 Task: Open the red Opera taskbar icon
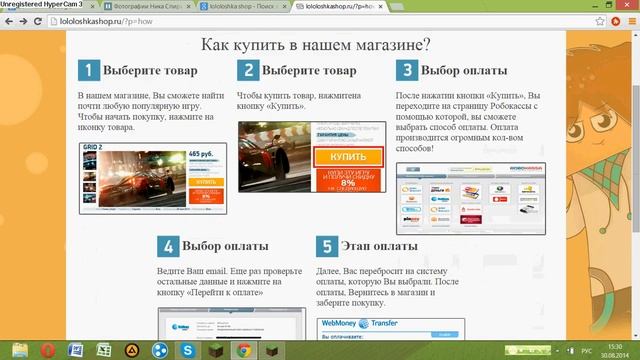48,350
